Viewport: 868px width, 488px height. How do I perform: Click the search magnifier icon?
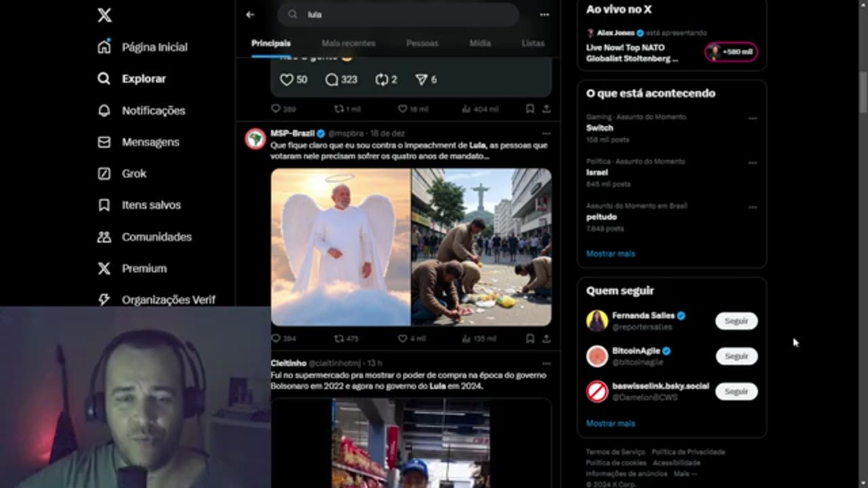pos(292,14)
